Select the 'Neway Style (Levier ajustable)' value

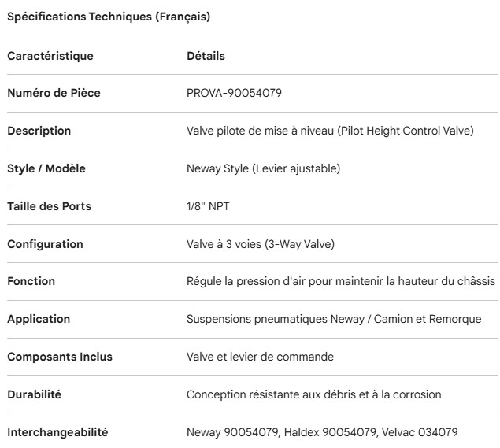(263, 168)
